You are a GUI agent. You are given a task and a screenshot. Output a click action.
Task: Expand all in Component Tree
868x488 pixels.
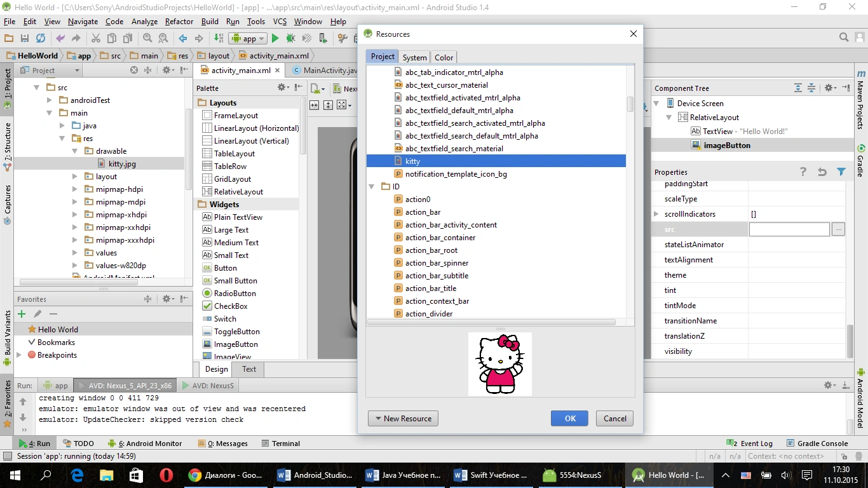click(798, 88)
